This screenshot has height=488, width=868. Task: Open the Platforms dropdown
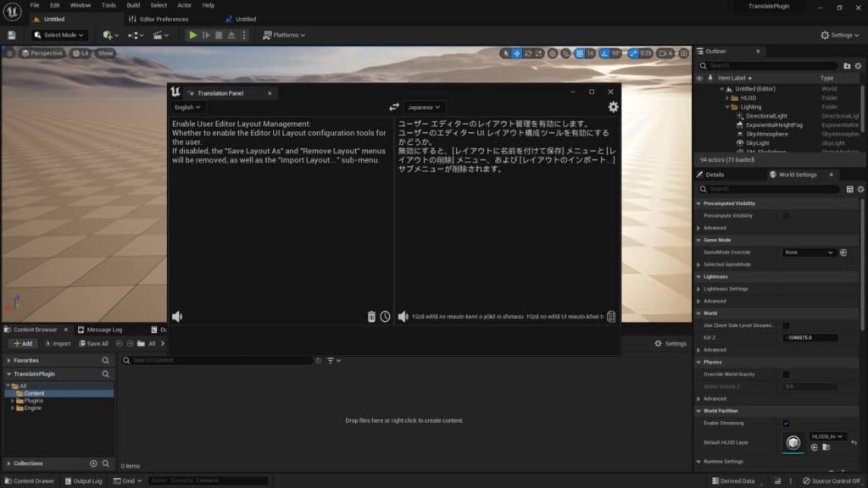[x=284, y=35]
